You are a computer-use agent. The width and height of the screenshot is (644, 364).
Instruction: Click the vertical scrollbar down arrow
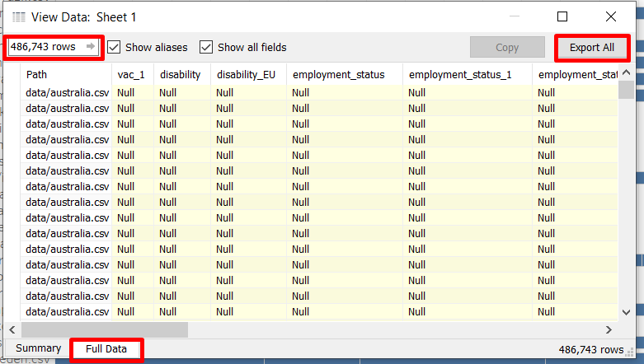click(626, 312)
